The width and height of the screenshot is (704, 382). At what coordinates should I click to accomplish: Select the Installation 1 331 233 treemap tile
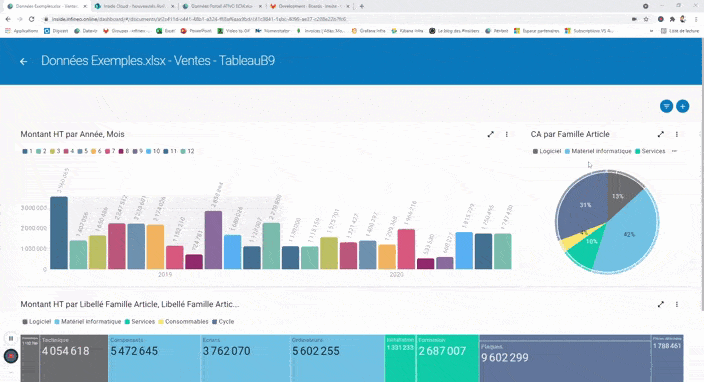click(x=400, y=358)
